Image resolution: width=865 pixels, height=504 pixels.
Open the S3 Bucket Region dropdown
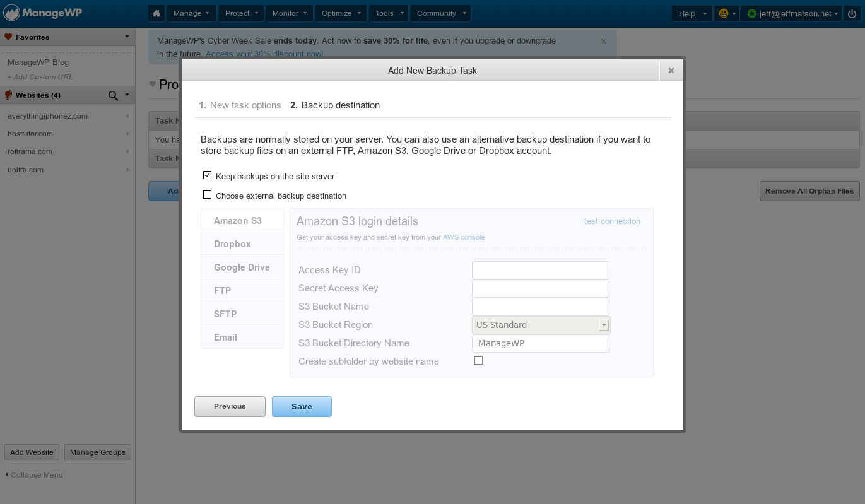541,325
